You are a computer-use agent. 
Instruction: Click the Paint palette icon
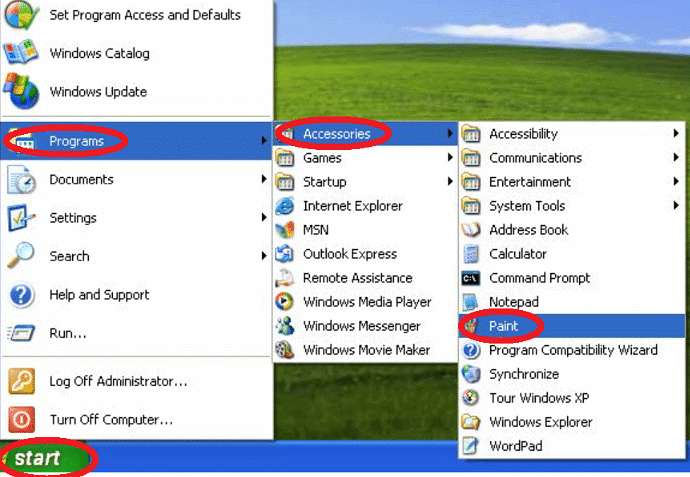pyautogui.click(x=471, y=326)
